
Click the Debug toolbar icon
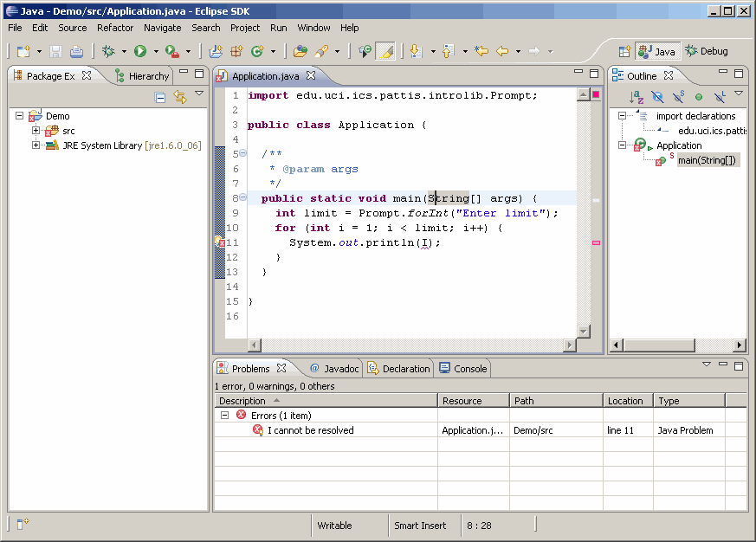tap(109, 51)
